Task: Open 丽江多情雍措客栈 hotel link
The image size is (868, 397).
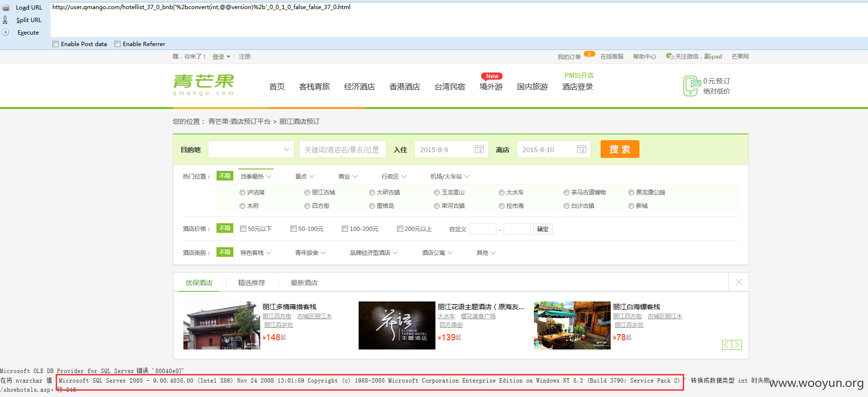Action: [289, 307]
